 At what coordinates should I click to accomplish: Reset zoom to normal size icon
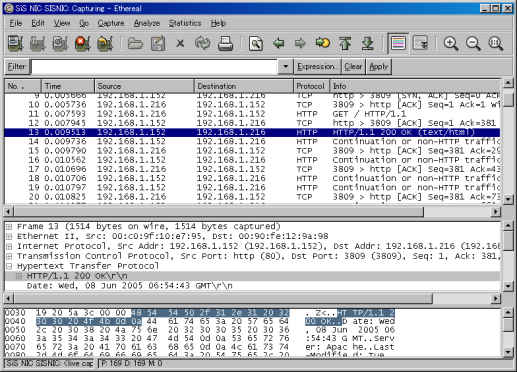pos(496,43)
